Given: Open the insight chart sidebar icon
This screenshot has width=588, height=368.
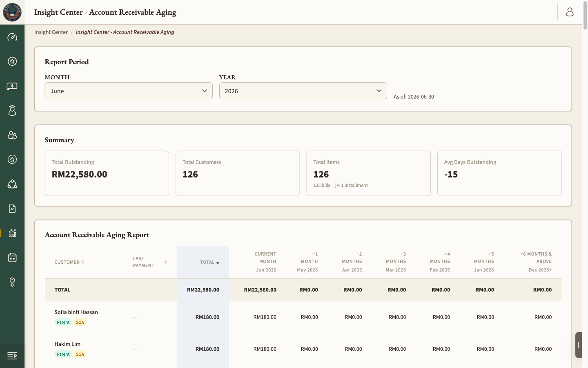Looking at the screenshot, I should pos(12,233).
